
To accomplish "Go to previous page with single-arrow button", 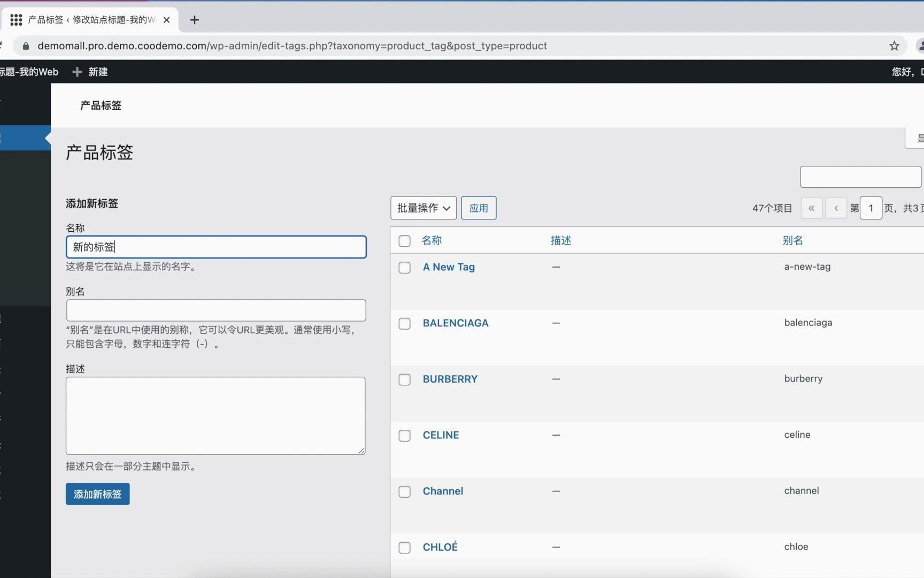I will click(836, 208).
